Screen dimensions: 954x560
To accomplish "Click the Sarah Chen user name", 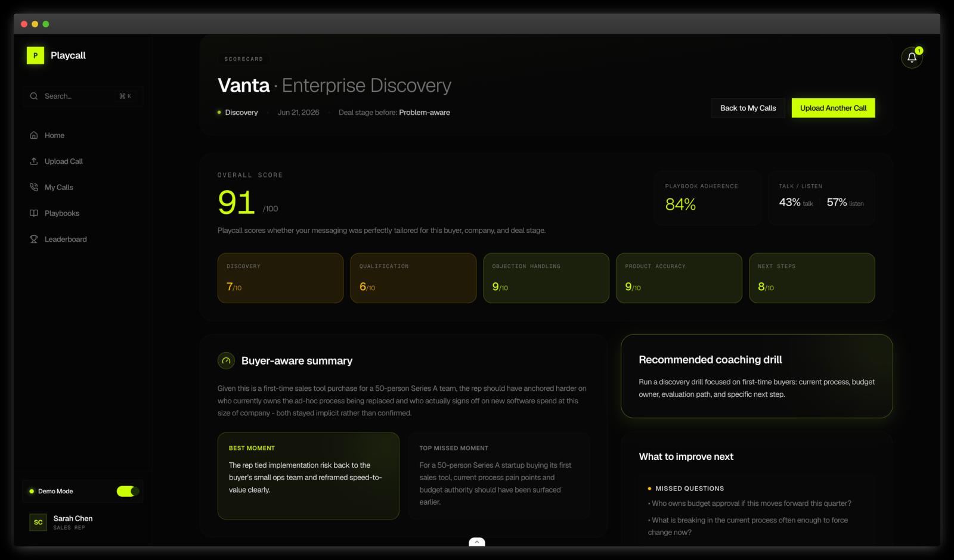I will click(x=73, y=518).
